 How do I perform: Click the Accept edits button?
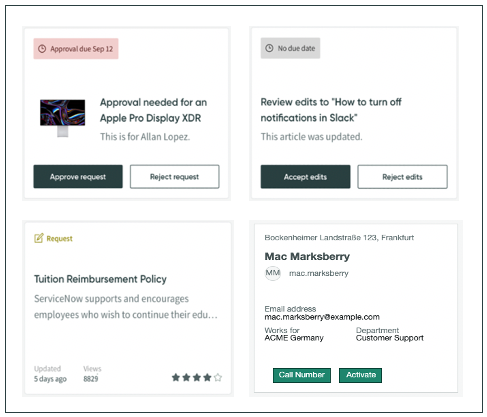point(305,177)
